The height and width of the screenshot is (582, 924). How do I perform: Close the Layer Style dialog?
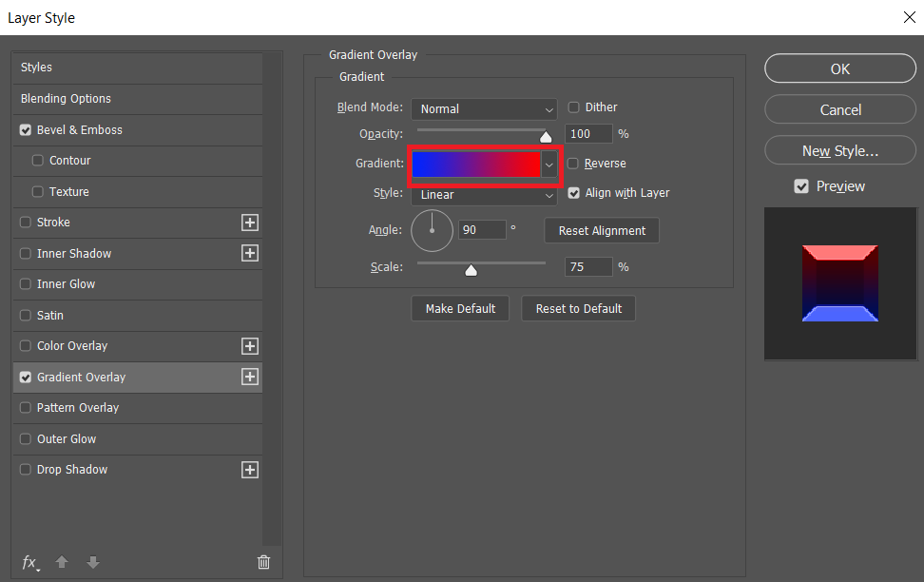(x=910, y=18)
